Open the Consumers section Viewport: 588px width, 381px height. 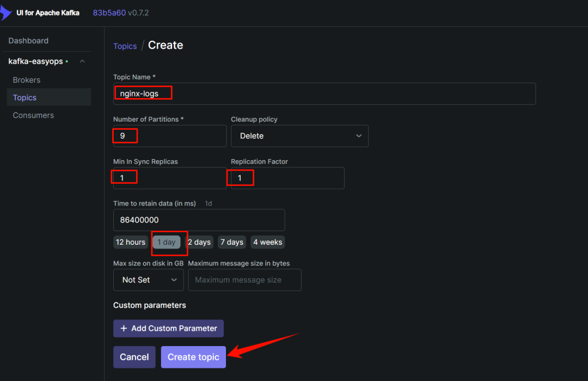tap(33, 115)
